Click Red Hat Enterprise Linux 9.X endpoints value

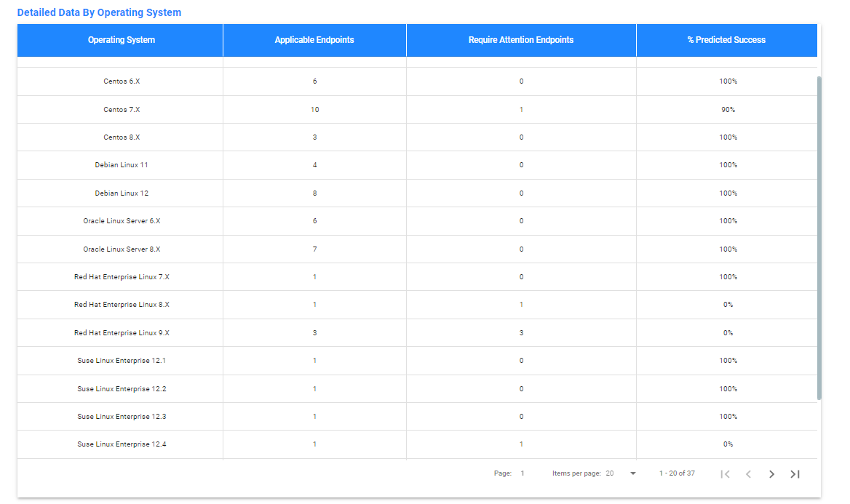[314, 332]
